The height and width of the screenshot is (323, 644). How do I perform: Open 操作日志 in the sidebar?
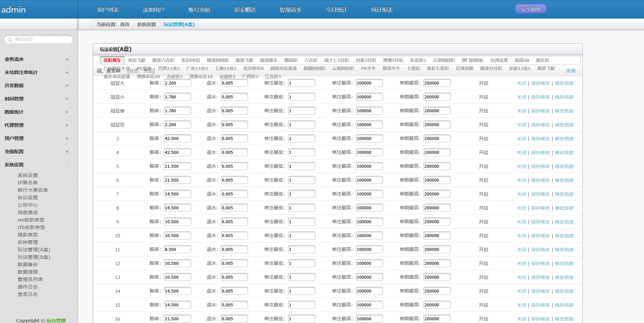(28, 287)
